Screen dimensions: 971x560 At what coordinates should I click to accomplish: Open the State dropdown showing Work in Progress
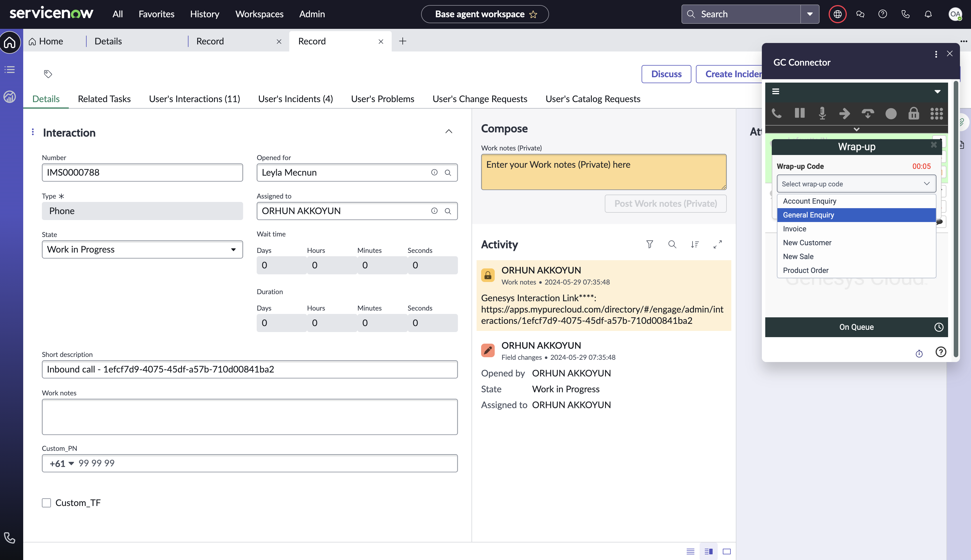tap(142, 250)
